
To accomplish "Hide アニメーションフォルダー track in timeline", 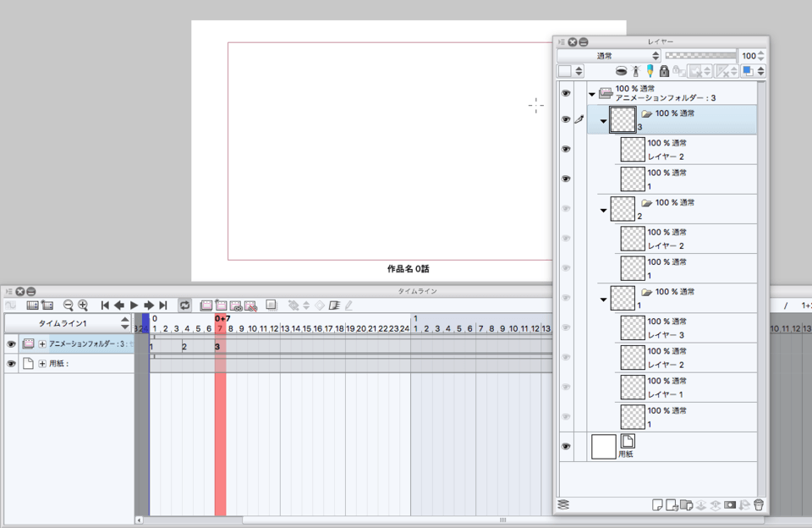I will (x=11, y=344).
